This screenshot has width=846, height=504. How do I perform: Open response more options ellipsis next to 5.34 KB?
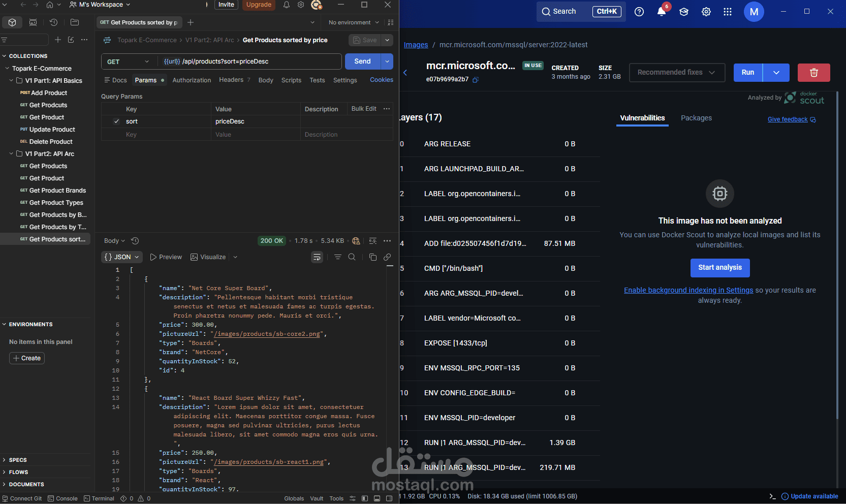point(387,241)
